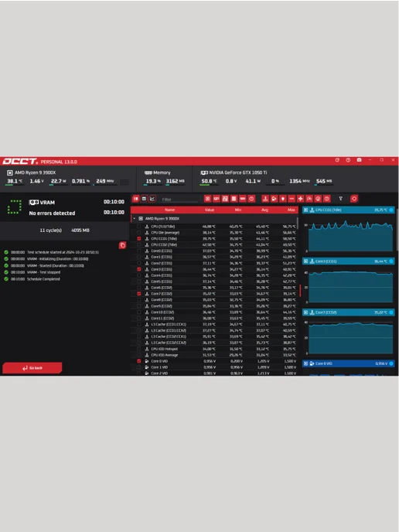Switch to split table-and-graph view
Screen dimensions: 399x532
(x=135, y=199)
